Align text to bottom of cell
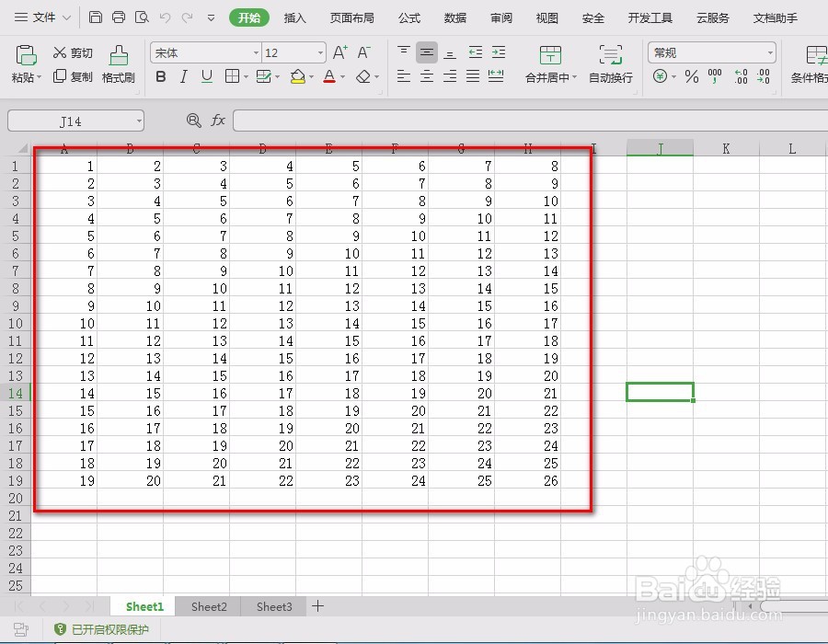 450,52
